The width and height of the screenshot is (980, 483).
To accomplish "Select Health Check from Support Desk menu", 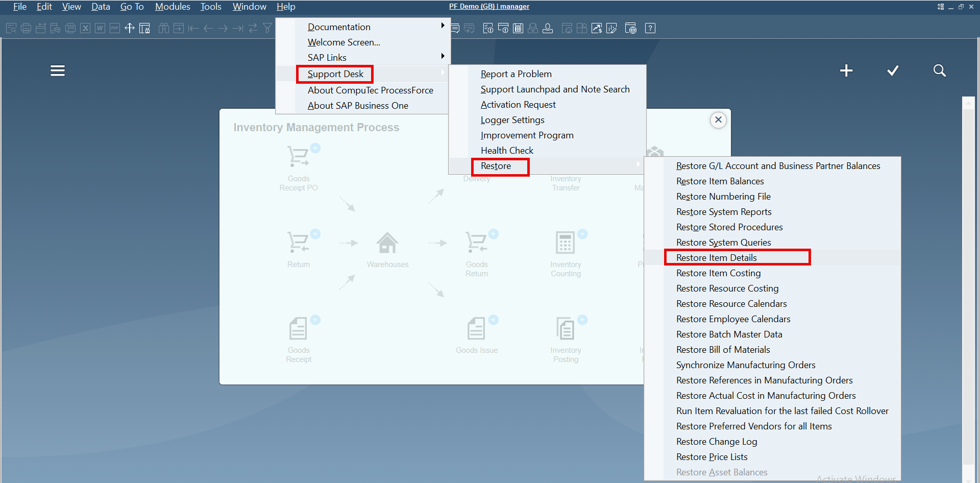I will [507, 151].
